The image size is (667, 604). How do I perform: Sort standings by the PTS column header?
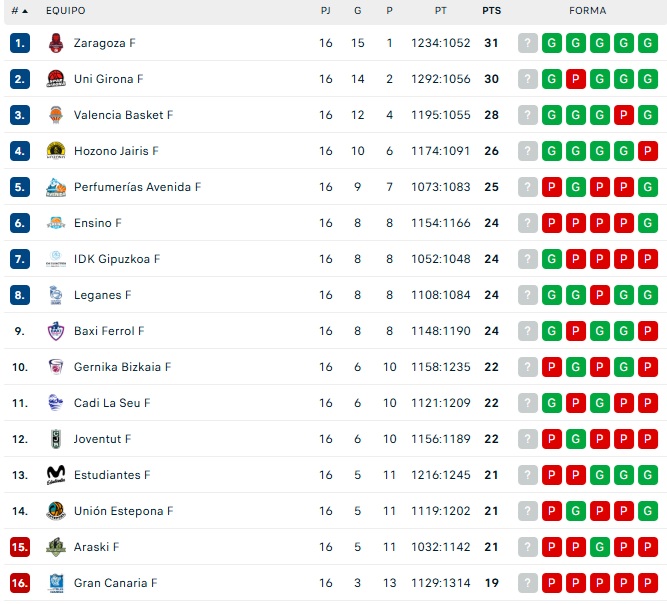click(491, 10)
